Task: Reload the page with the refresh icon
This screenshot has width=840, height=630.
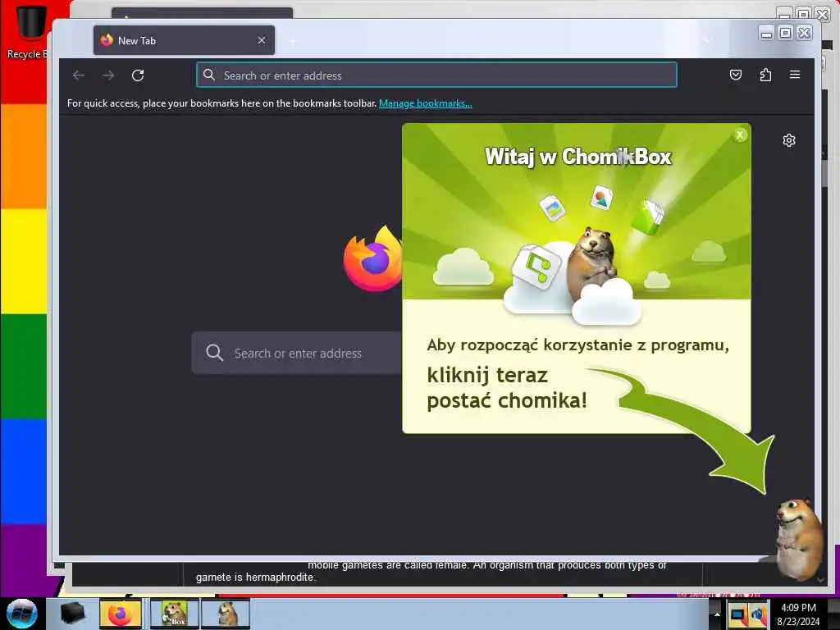Action: (138, 75)
